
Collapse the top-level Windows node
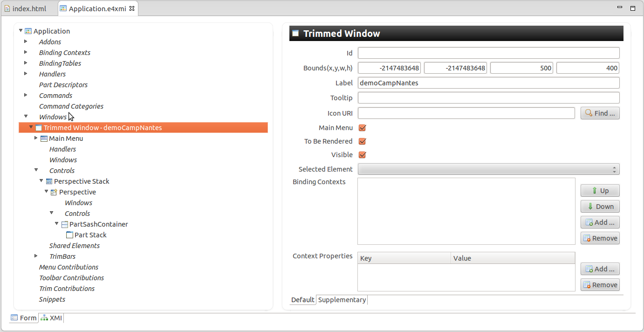click(x=26, y=117)
